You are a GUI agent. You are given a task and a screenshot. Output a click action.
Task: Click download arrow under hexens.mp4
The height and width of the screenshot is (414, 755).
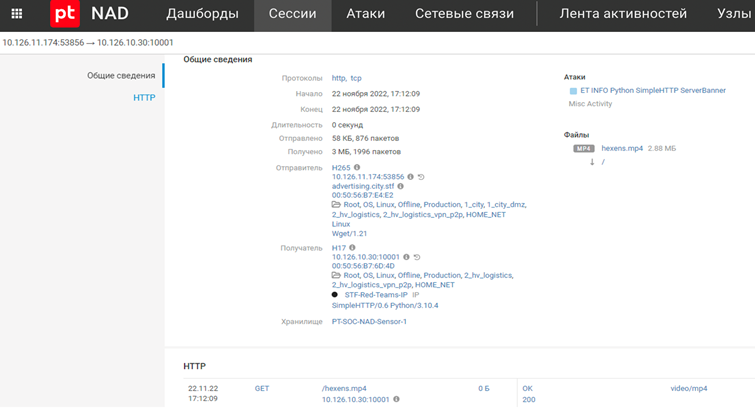coord(592,162)
